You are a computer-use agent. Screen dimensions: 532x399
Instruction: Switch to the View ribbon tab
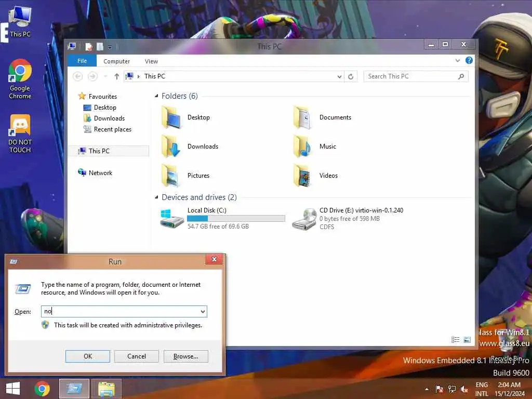point(151,61)
